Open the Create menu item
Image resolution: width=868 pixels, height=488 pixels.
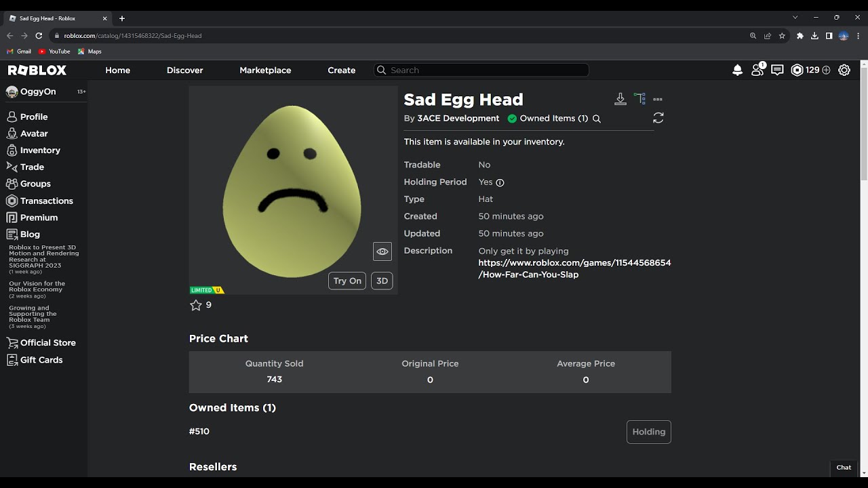tap(342, 70)
